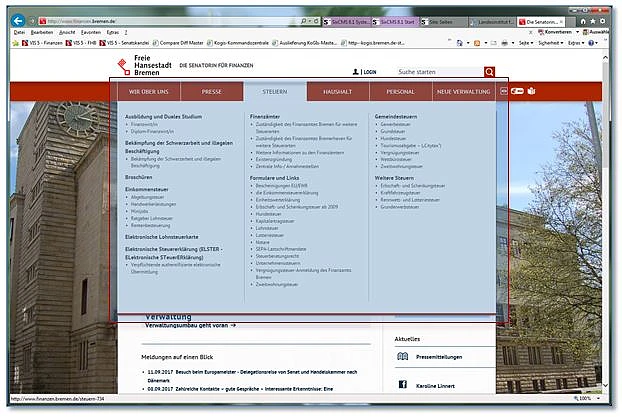Open the Gewerbesteuer link
This screenshot has width=622, height=417.
[395, 125]
